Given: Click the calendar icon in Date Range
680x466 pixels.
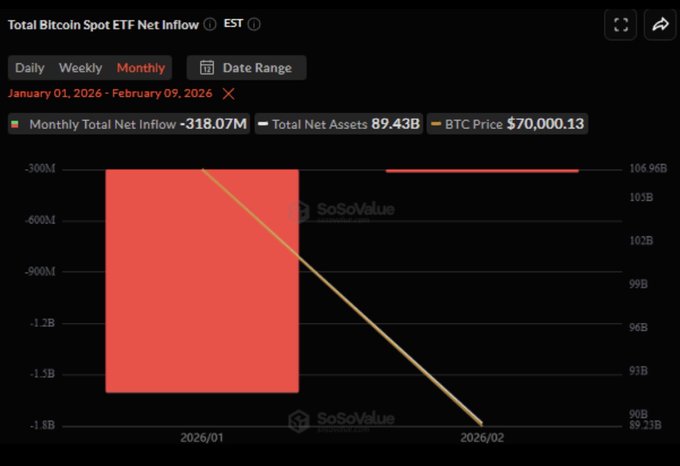Looking at the screenshot, I should click(207, 68).
